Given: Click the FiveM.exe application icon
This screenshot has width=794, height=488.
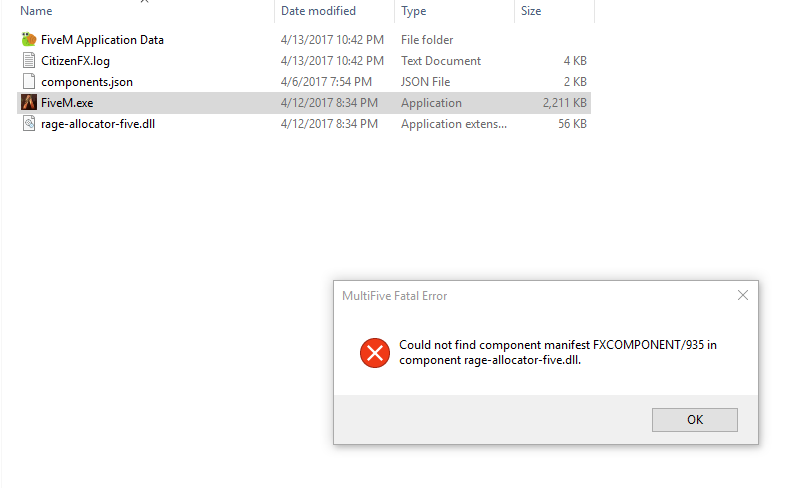Looking at the screenshot, I should (x=28, y=103).
